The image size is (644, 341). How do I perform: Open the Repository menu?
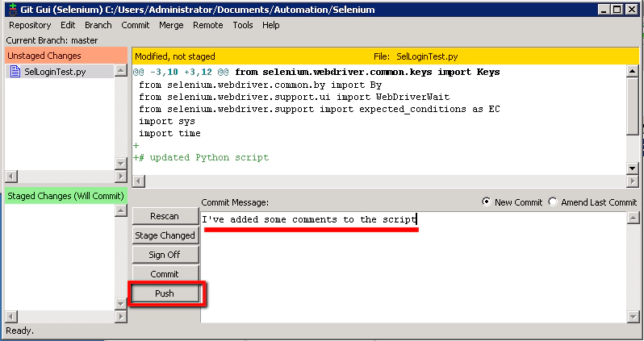click(x=30, y=25)
